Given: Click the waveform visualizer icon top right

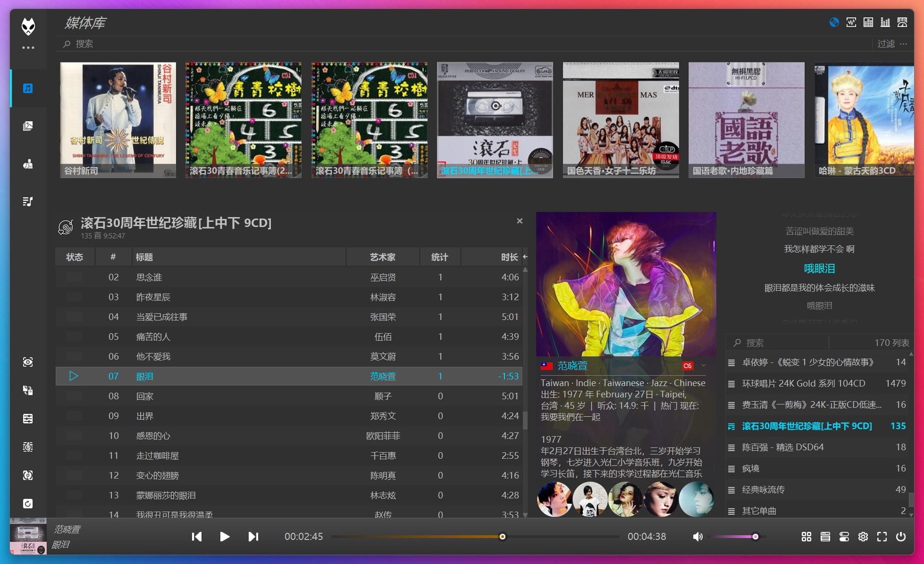Looking at the screenshot, I should [x=851, y=22].
